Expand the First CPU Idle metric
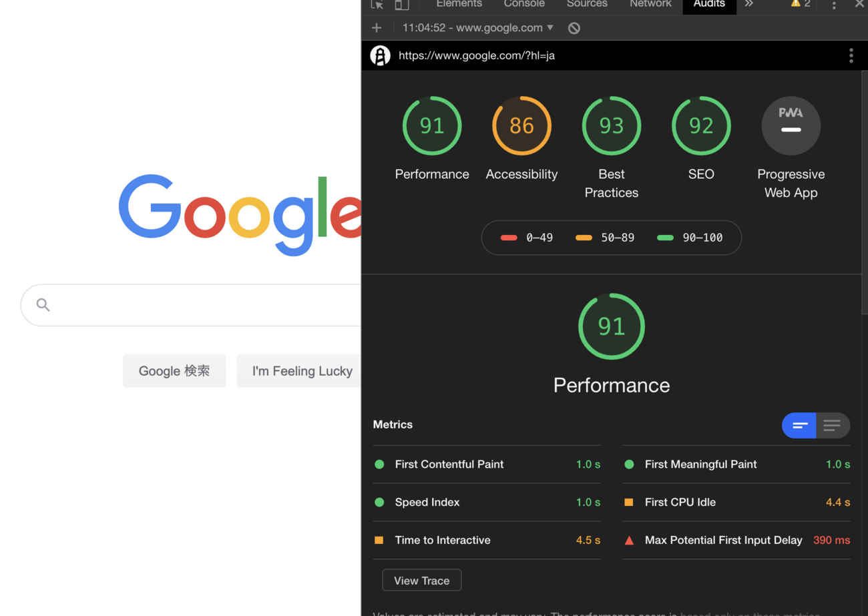The width and height of the screenshot is (868, 616). [736, 503]
